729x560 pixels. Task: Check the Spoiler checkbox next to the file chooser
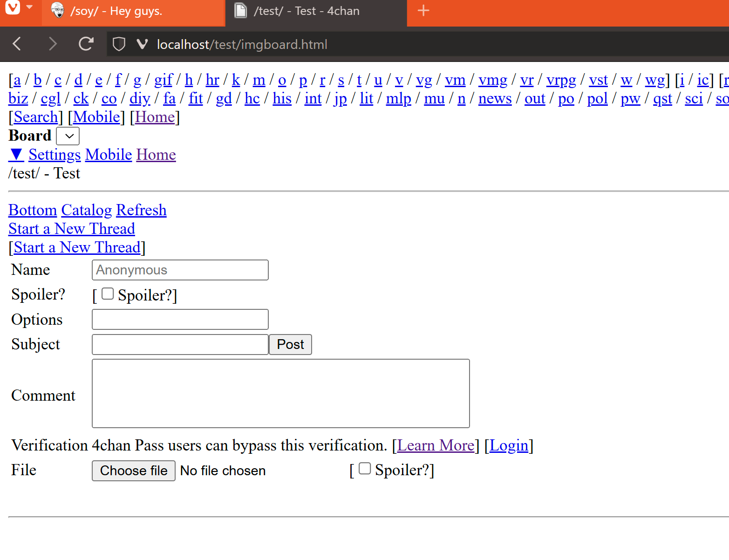(x=365, y=469)
